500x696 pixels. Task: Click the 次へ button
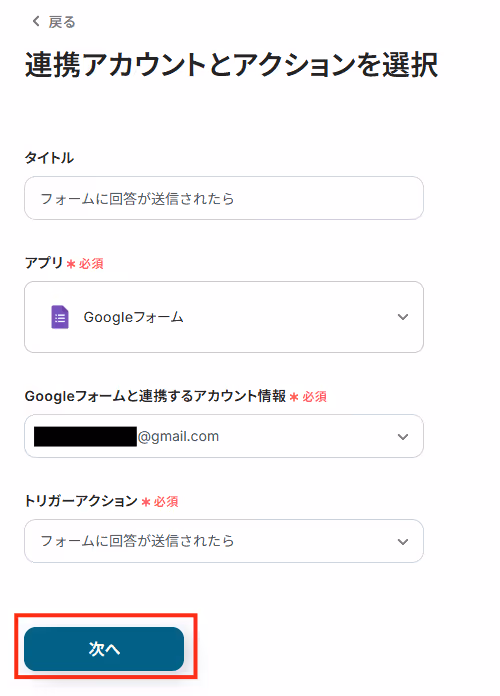(x=104, y=649)
